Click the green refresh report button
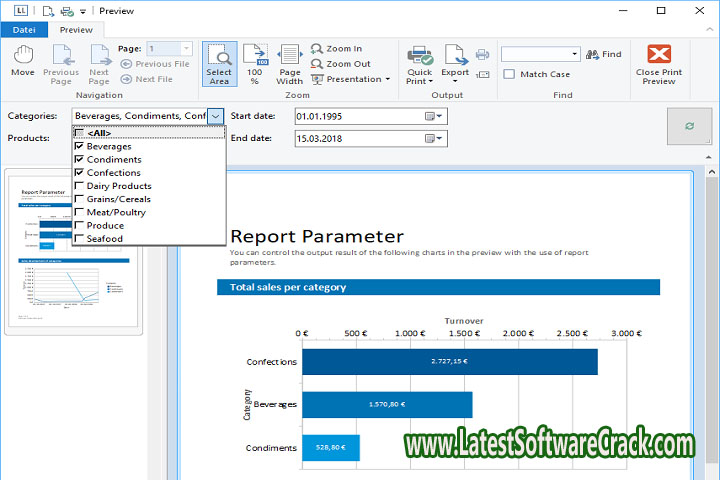 688,127
